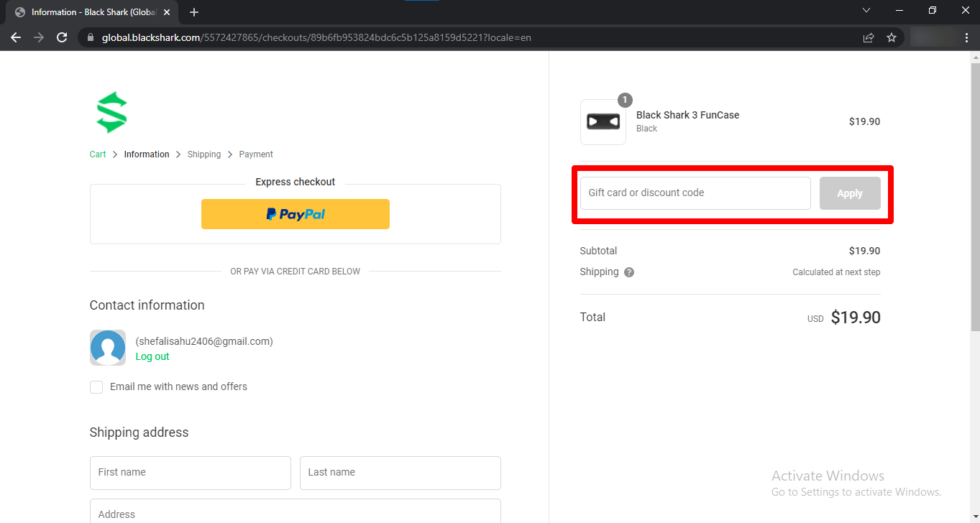980x523 pixels.
Task: Select the Shipping breadcrumb step
Action: [x=204, y=154]
